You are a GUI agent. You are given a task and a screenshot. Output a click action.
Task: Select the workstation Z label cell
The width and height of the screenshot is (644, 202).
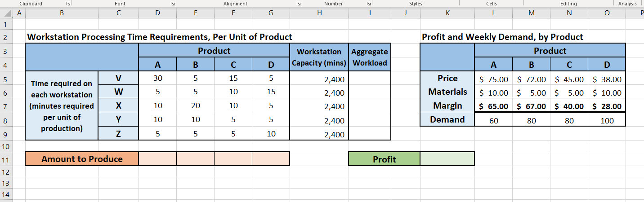[x=118, y=134]
